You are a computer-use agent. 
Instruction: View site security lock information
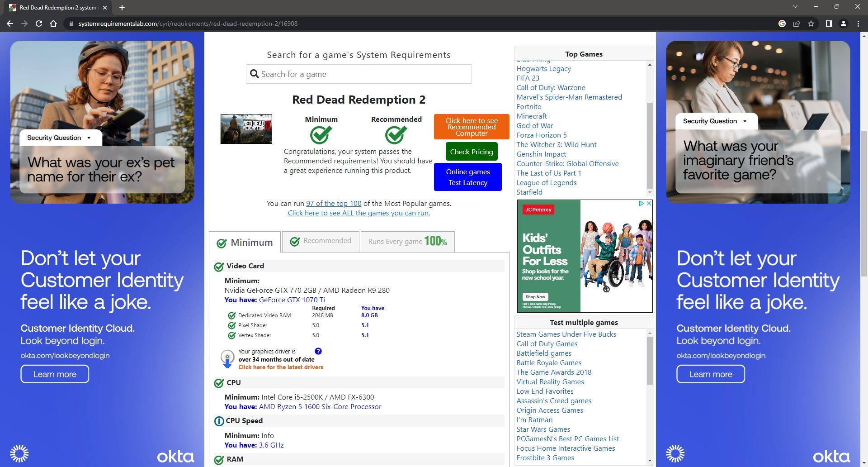coord(71,24)
